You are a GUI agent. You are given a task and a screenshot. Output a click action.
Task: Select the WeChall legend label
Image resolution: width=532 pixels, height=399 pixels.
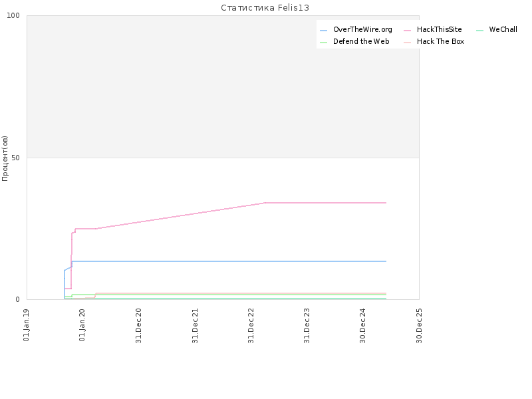click(503, 29)
